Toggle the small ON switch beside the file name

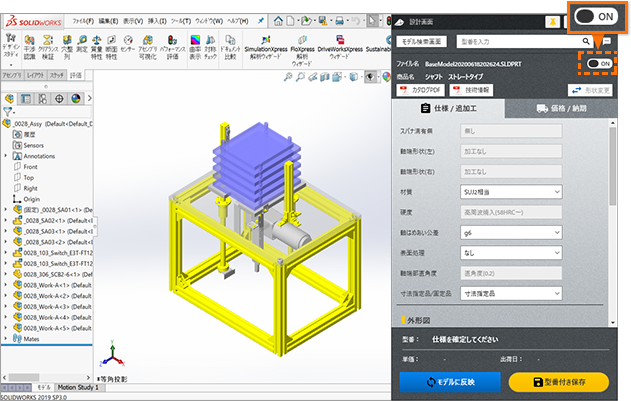[x=600, y=63]
